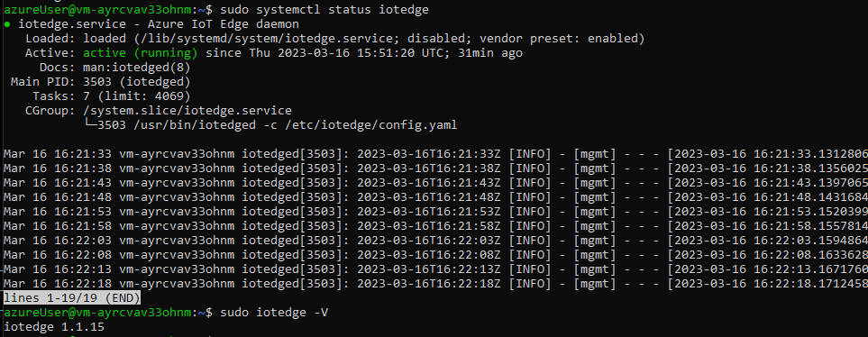868x337 pixels.
Task: Click the green 'active (running)' status text
Action: [140, 53]
